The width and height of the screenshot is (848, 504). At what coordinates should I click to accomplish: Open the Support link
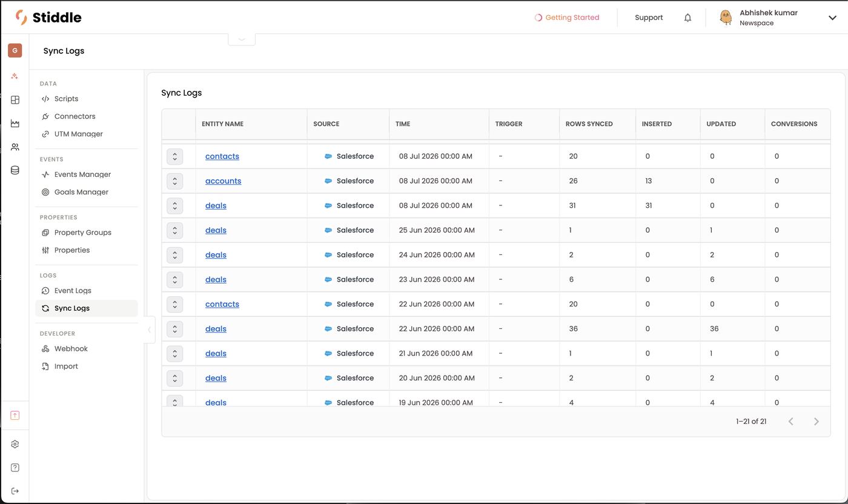point(649,18)
